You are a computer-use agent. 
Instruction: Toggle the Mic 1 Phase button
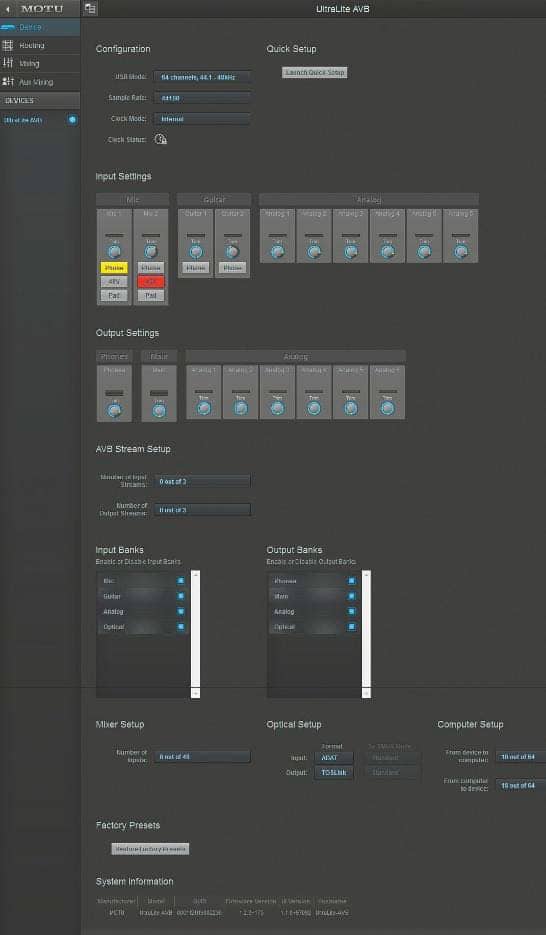click(114, 268)
